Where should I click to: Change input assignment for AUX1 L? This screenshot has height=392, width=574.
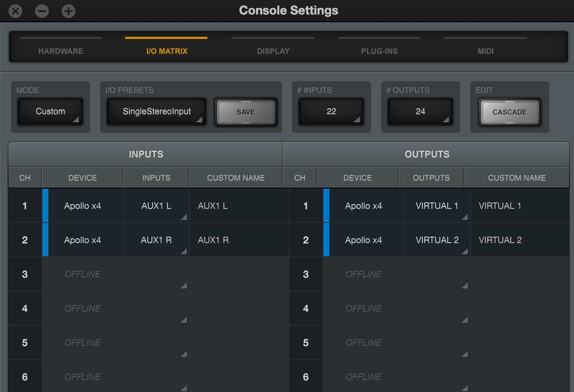click(156, 205)
